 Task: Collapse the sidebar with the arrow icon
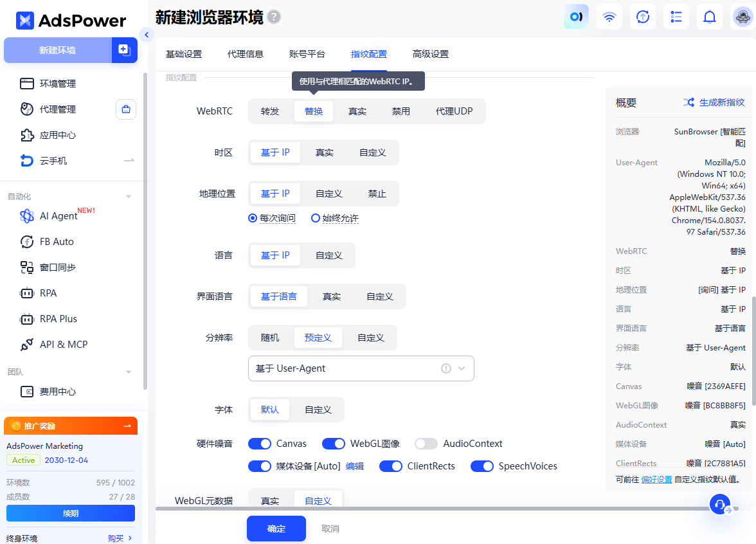point(147,35)
